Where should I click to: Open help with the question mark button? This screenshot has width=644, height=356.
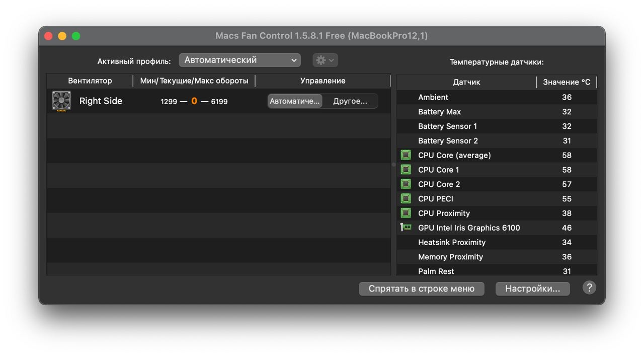pyautogui.click(x=589, y=288)
